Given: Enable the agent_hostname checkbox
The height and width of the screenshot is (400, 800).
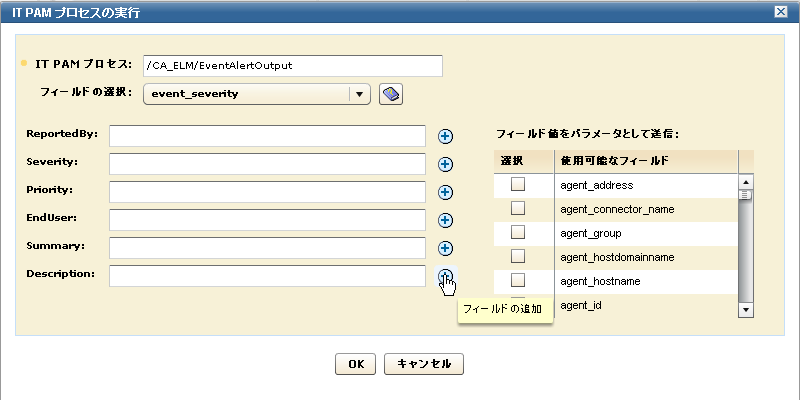Looking at the screenshot, I should pyautogui.click(x=518, y=280).
